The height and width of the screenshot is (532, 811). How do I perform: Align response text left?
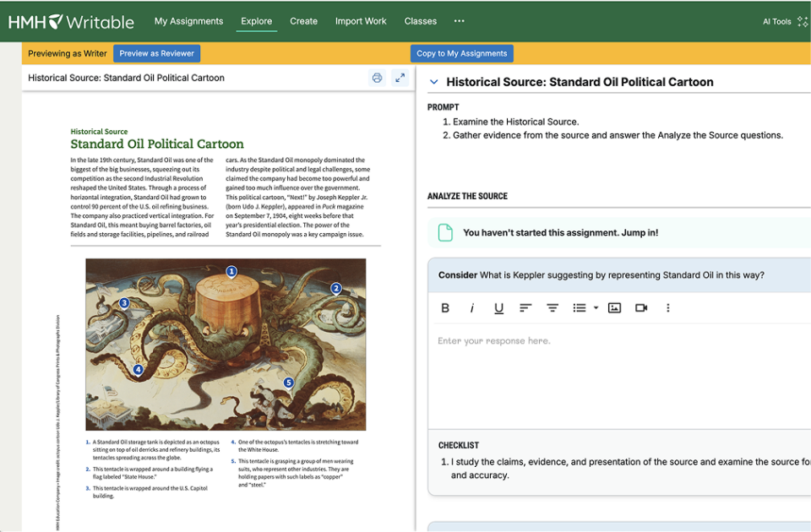[x=525, y=308]
